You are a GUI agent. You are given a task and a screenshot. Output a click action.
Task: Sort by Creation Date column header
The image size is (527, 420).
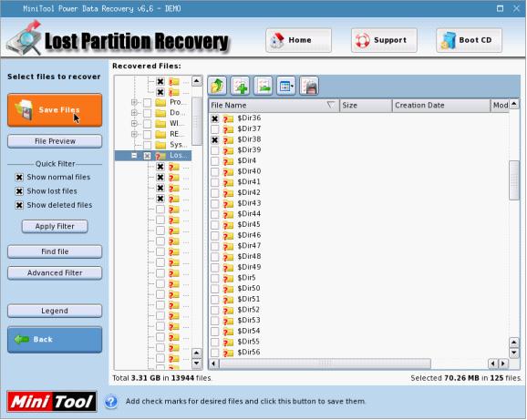tap(441, 106)
